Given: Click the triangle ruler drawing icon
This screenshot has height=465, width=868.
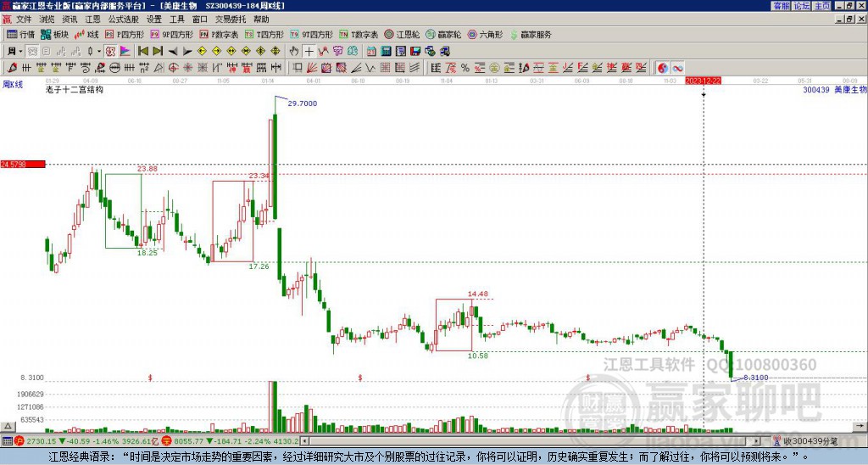Looking at the screenshot, I should pos(159,68).
